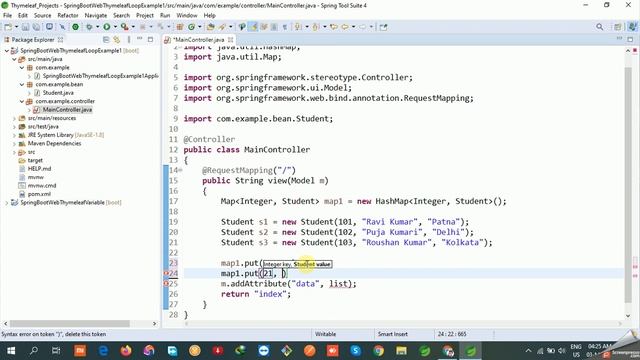Click the Back navigation arrow
The height and width of the screenshot is (360, 640).
click(x=345, y=27)
